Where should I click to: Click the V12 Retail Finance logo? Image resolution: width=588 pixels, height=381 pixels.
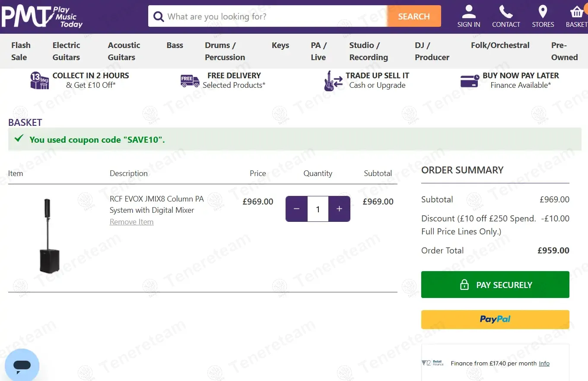[432, 363]
